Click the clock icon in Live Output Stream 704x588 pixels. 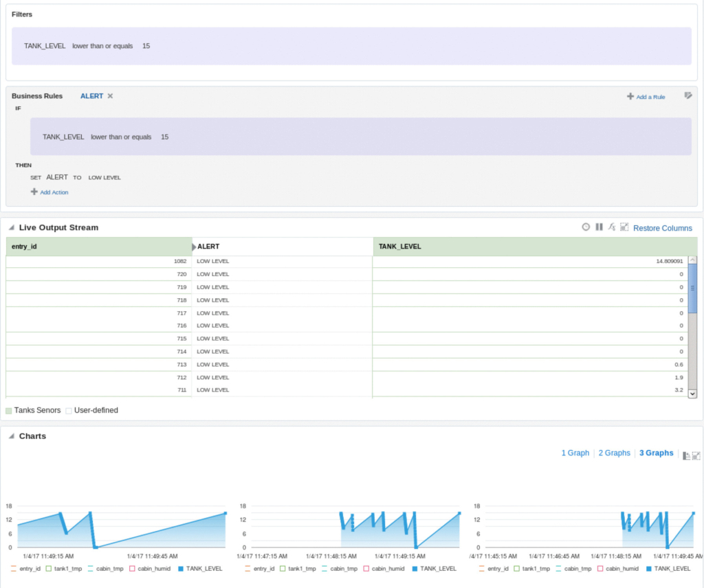586,227
